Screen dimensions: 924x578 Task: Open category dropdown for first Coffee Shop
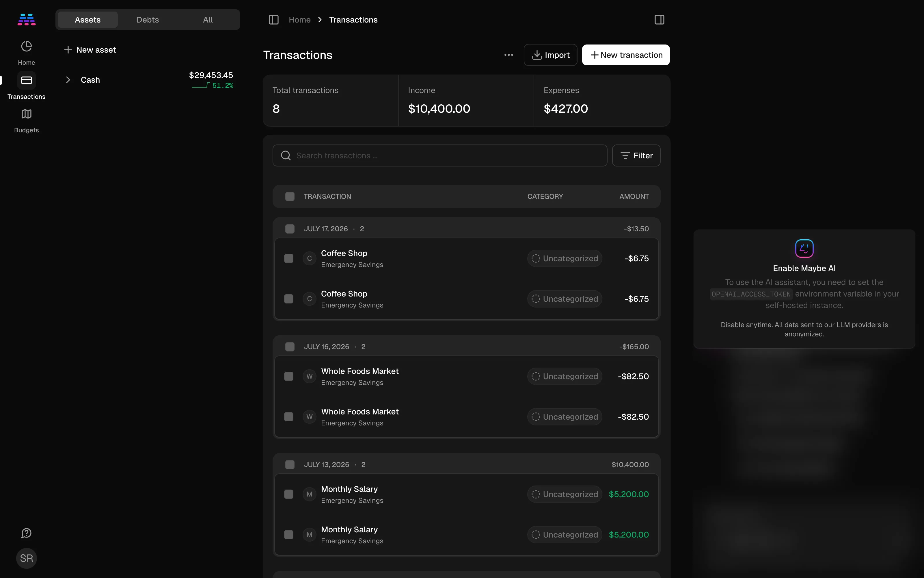pyautogui.click(x=565, y=258)
